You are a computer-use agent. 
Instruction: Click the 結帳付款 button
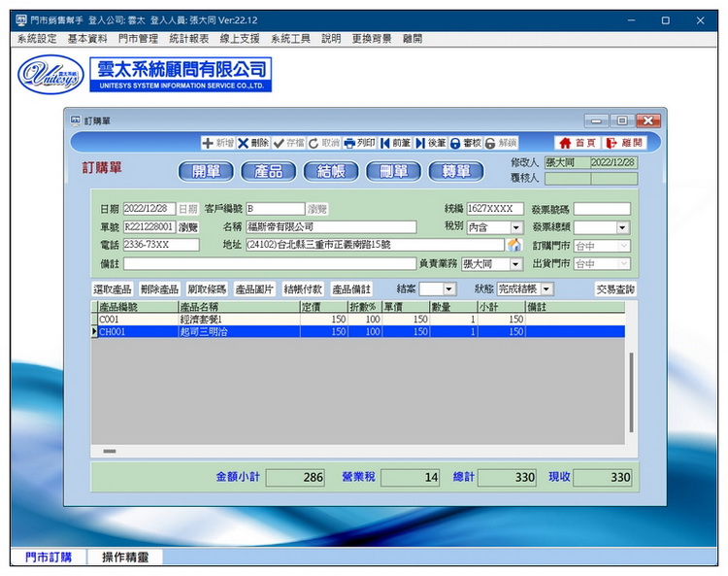303,289
